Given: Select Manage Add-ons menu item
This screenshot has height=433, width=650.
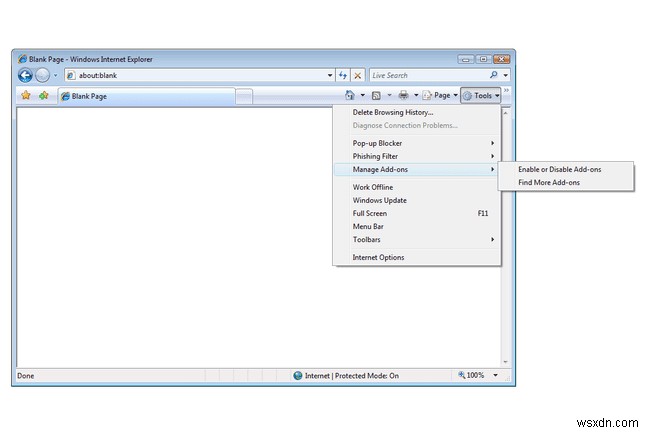Looking at the screenshot, I should (x=417, y=169).
